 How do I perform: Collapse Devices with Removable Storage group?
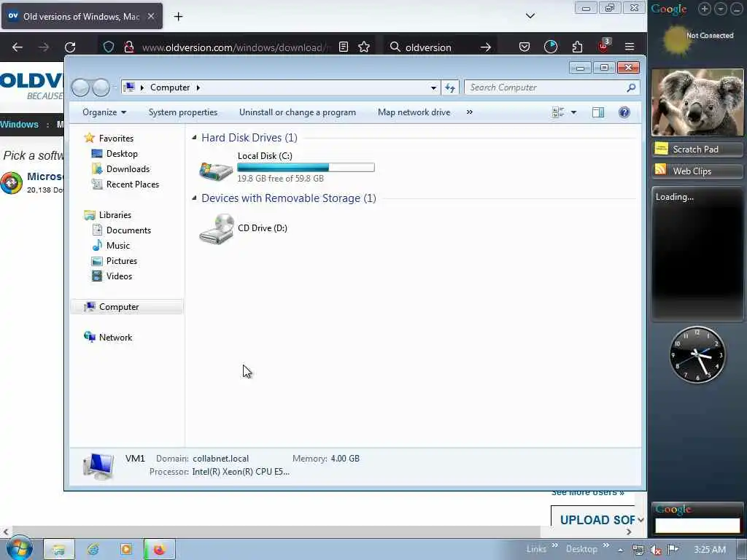194,198
